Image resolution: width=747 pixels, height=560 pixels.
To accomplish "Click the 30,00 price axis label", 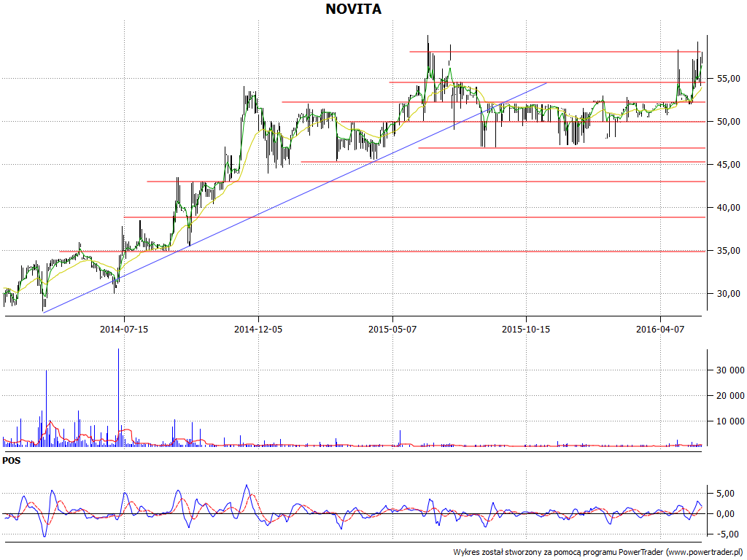I will tap(729, 294).
